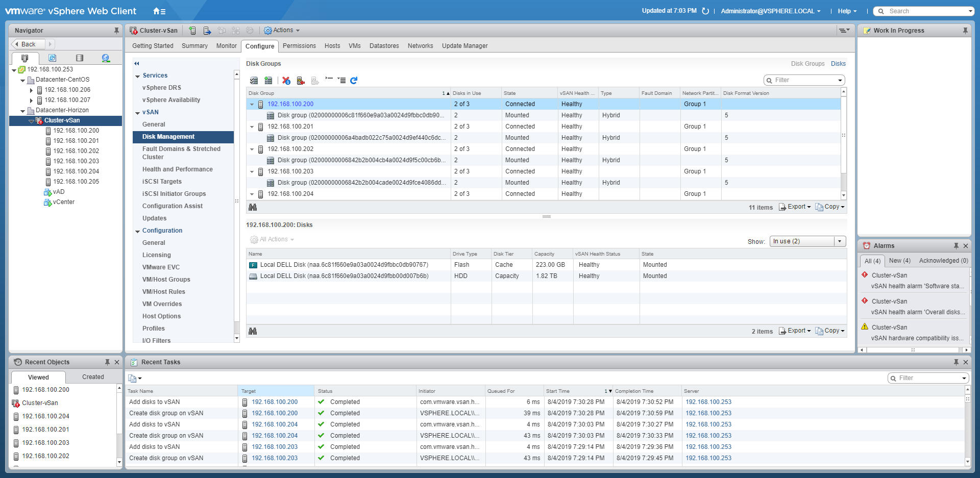Collapse the Datacenter-CentOS tree node
This screenshot has height=478, width=980.
tap(23, 80)
